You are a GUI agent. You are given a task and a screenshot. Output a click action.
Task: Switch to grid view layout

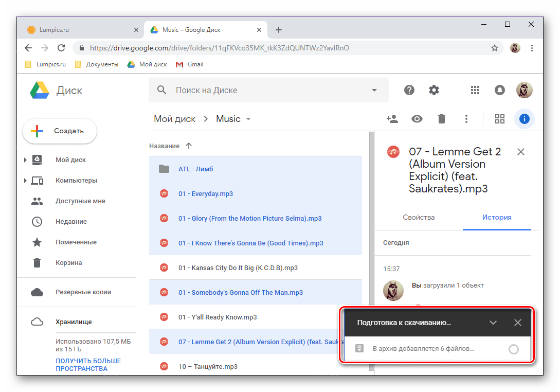click(x=500, y=119)
